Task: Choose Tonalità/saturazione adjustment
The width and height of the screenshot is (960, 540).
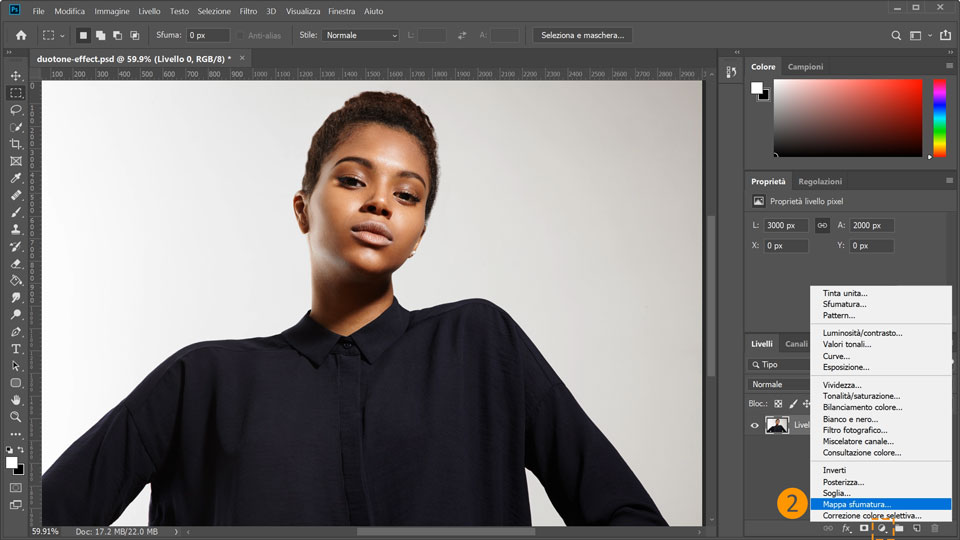Action: click(x=880, y=396)
